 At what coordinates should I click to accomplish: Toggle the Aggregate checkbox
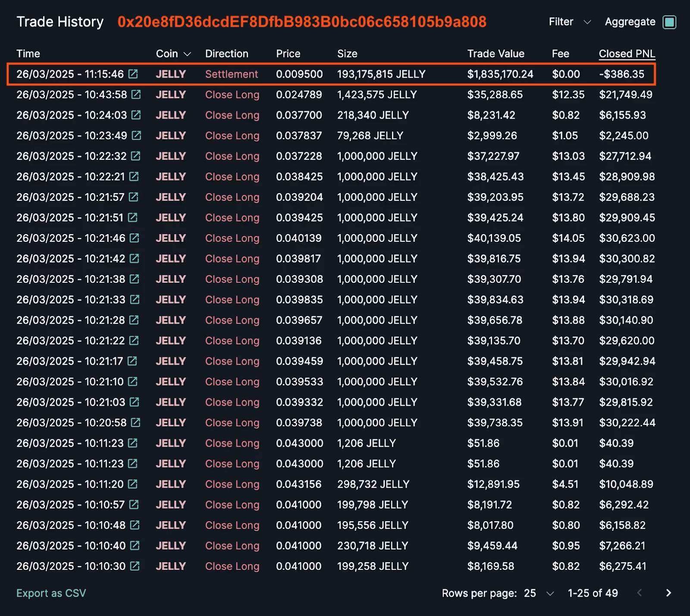[x=670, y=22]
